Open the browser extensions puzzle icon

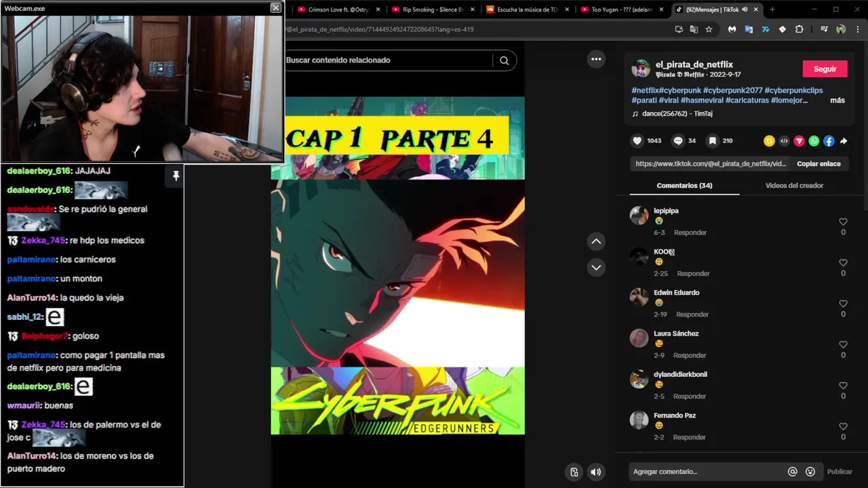tap(799, 29)
